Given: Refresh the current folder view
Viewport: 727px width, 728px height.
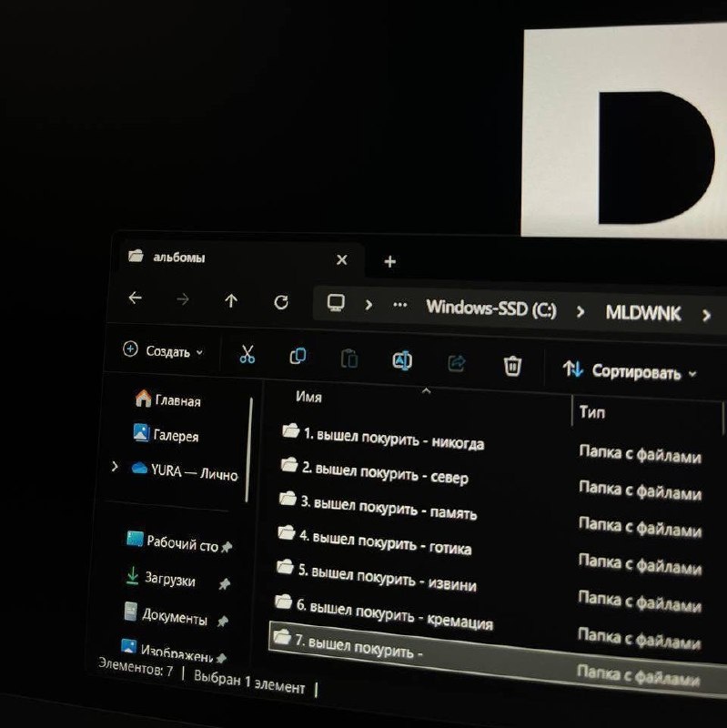Looking at the screenshot, I should pos(281,303).
